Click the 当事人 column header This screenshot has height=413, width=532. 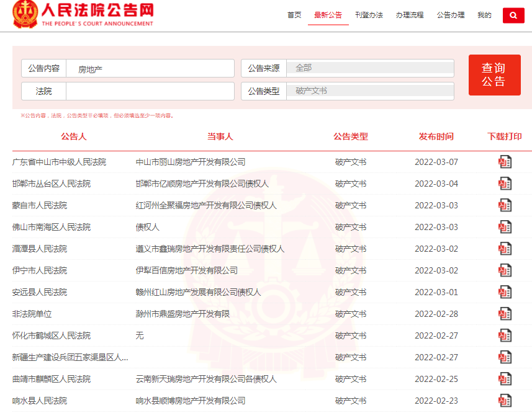pos(220,136)
